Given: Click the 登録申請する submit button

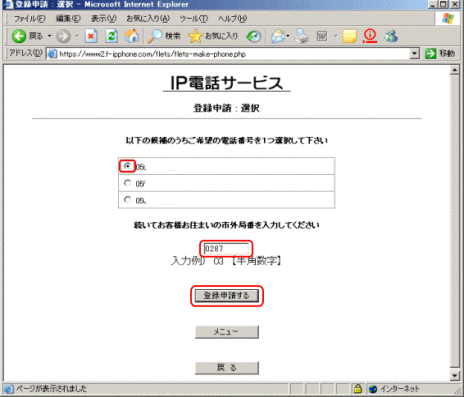Looking at the screenshot, I should (x=227, y=296).
